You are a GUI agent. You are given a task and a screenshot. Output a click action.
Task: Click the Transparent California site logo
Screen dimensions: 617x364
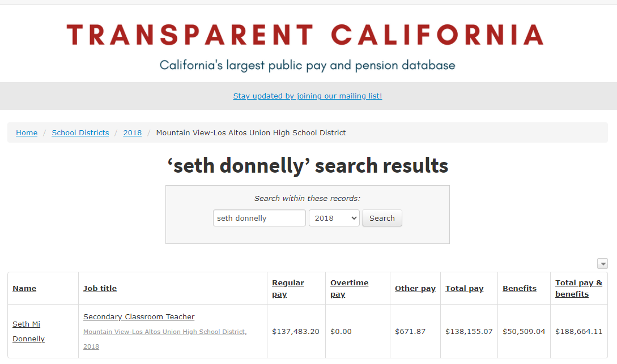click(305, 35)
